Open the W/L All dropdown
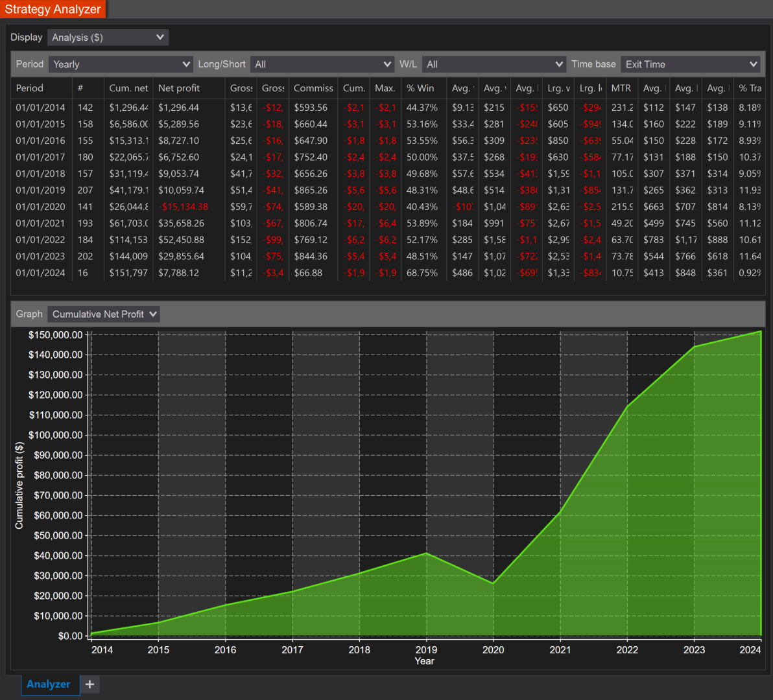This screenshot has height=700, width=773. coord(494,64)
